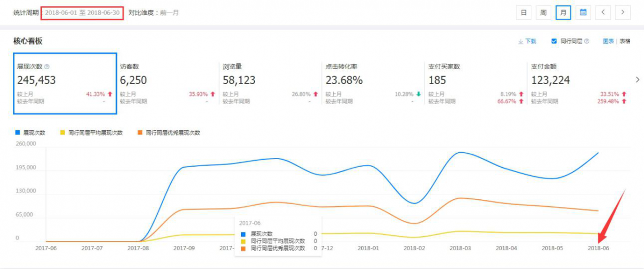Click the date range 2018-06-01 至 2018-06-30
Screen dimensions: 644x269
point(82,12)
